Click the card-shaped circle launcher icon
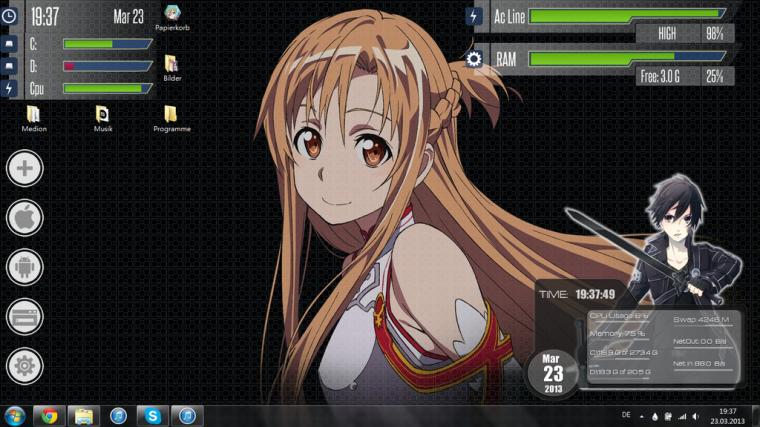760x427 pixels. [25, 316]
